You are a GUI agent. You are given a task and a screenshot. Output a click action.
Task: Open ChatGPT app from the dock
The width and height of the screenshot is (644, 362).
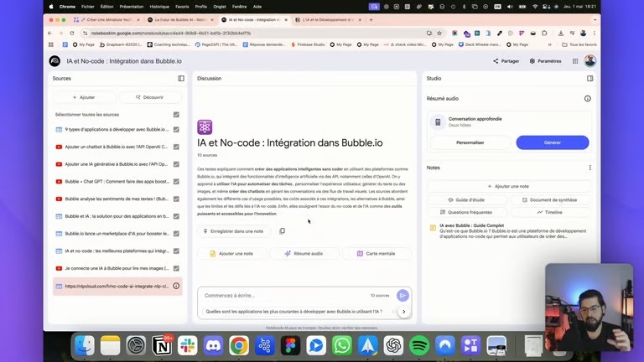click(393, 345)
